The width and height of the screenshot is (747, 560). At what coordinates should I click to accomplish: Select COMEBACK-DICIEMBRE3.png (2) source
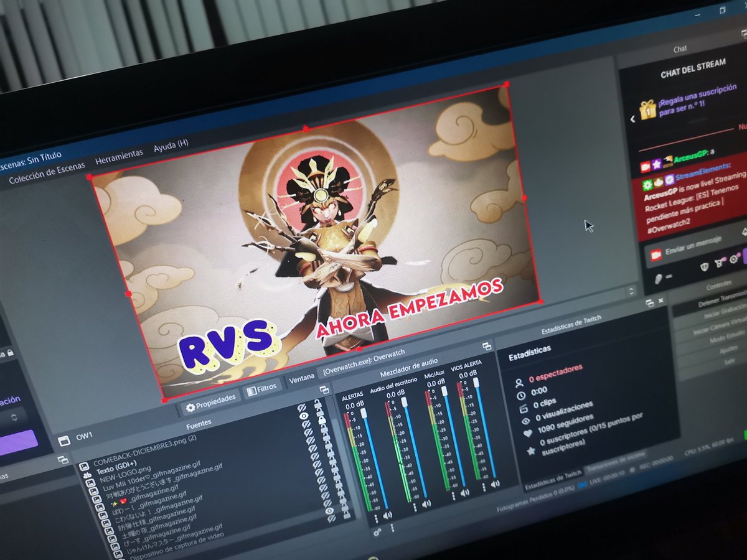[x=144, y=450]
